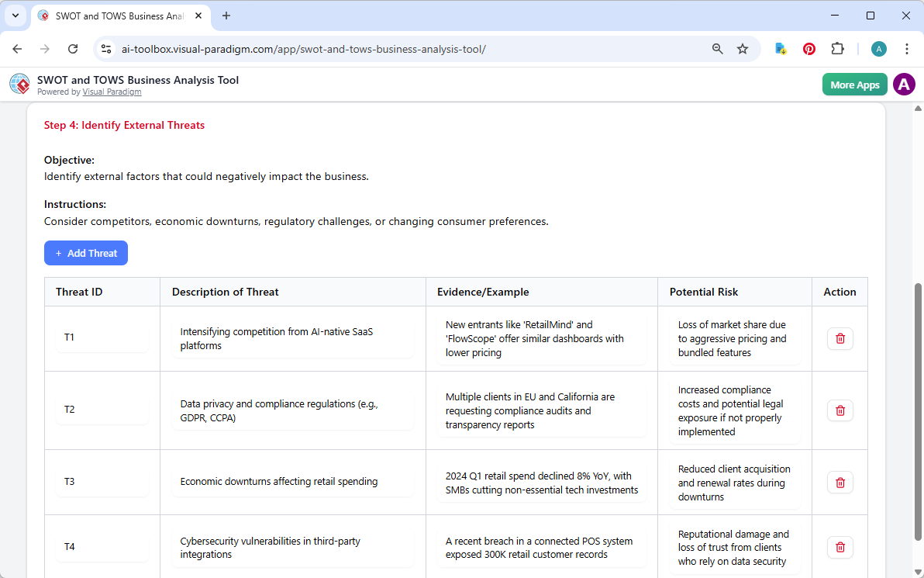Open the Chrome three-dot menu
924x578 pixels.
tap(907, 48)
